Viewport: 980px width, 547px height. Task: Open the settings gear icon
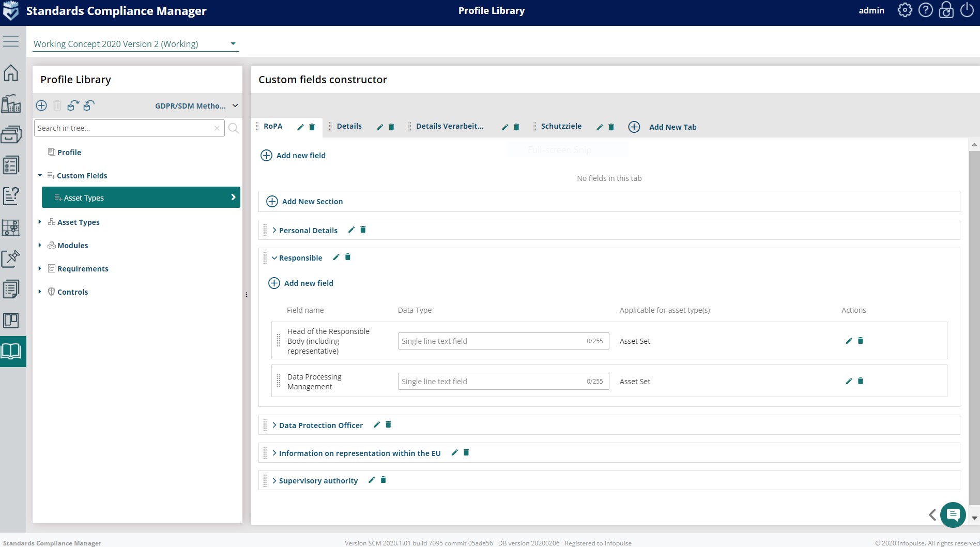905,10
